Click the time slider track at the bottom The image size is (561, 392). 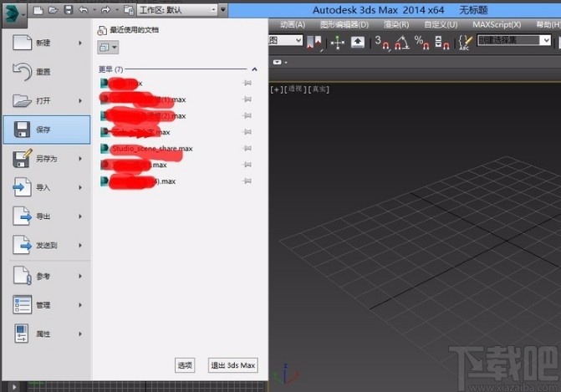click(x=146, y=387)
